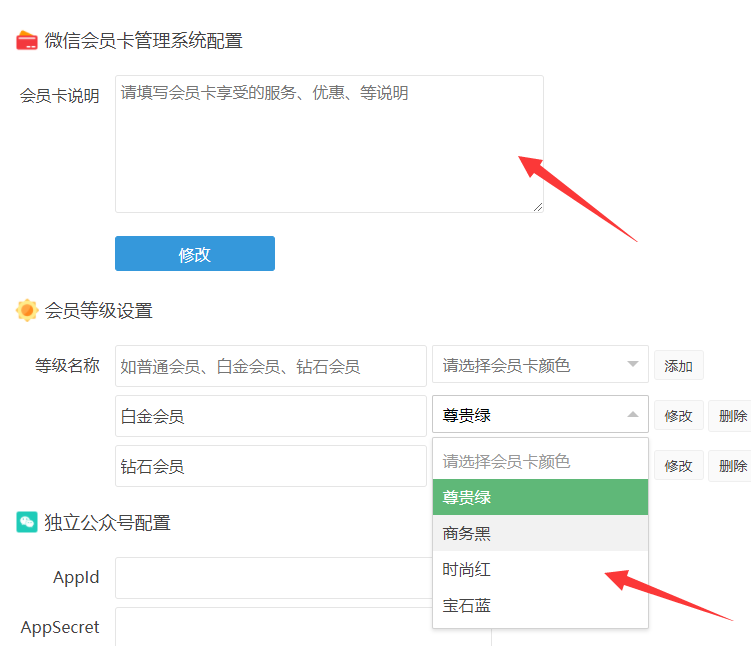This screenshot has width=751, height=646.
Task: Click the AppId input field
Action: (x=272, y=578)
